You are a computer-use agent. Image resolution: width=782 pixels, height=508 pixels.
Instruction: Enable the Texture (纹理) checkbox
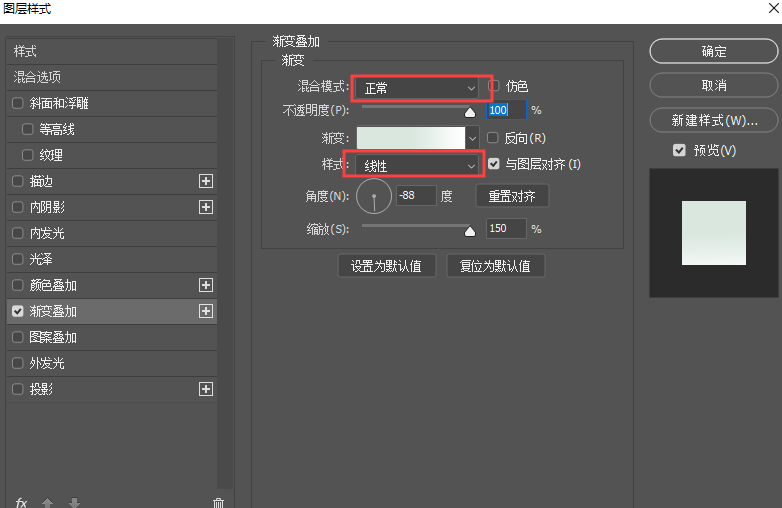[x=27, y=155]
